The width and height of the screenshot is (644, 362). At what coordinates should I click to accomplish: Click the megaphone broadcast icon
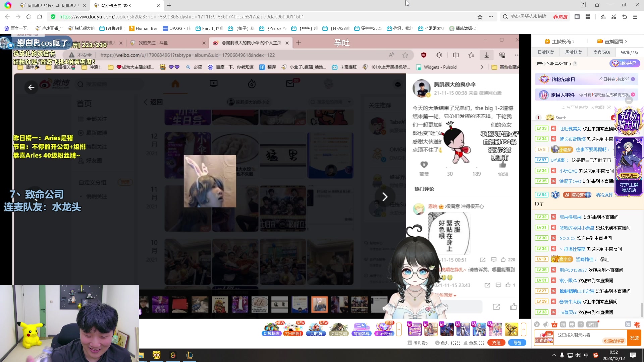[x=546, y=324]
